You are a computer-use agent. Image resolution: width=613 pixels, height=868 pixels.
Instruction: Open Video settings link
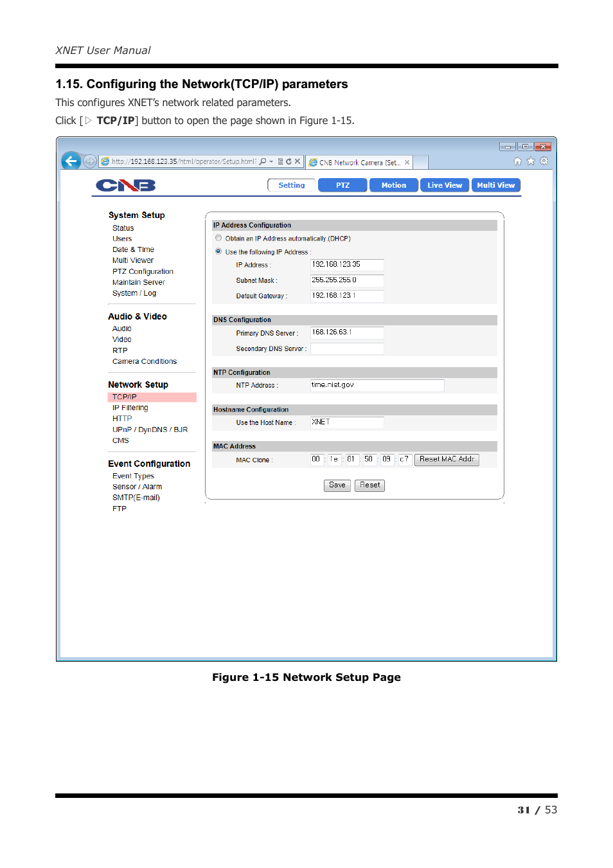point(122,339)
